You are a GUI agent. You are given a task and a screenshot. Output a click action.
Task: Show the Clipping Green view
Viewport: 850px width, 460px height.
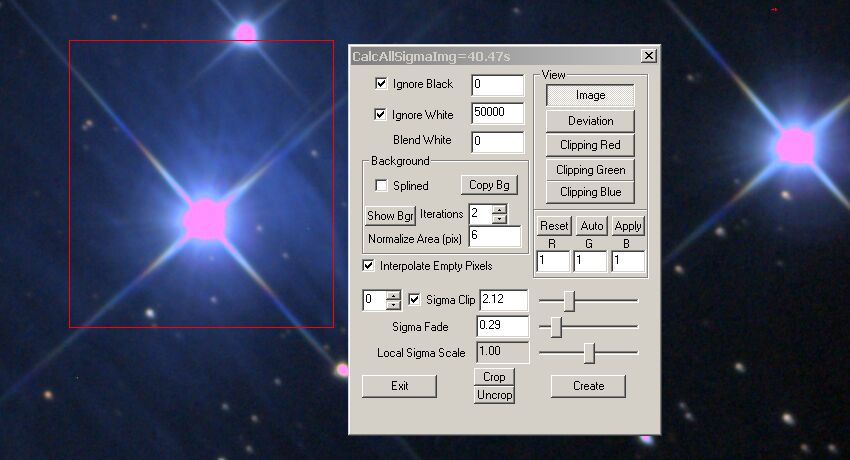point(590,170)
